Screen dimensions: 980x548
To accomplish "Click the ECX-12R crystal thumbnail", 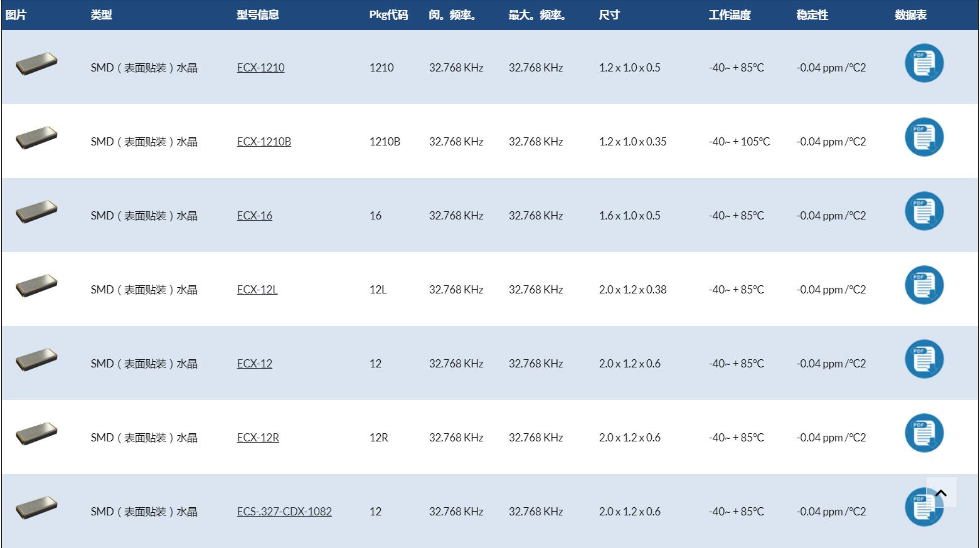I will tap(36, 434).
